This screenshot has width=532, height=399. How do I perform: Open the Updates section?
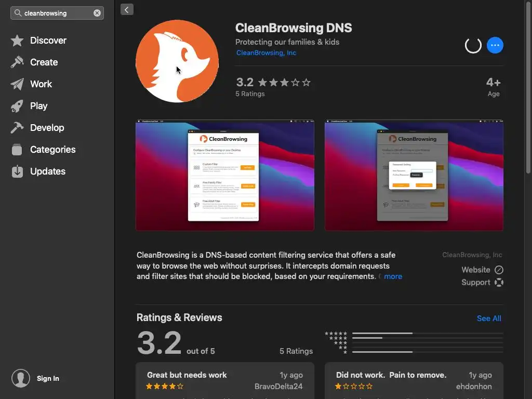coord(48,171)
